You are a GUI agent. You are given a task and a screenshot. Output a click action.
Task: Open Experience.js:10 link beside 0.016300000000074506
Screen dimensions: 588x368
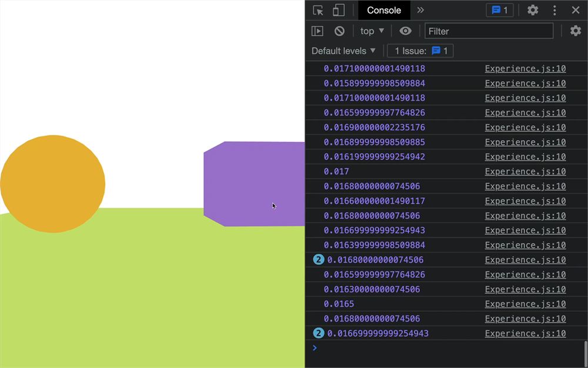click(525, 289)
